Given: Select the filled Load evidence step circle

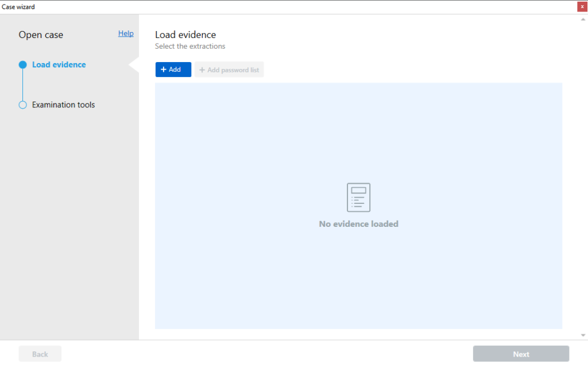Looking at the screenshot, I should point(23,65).
